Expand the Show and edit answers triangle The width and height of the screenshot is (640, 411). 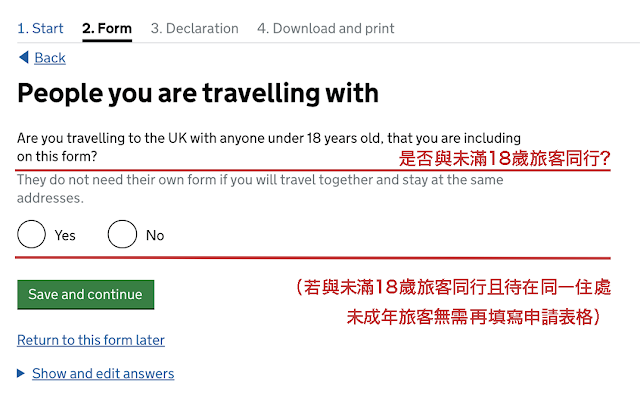click(x=20, y=373)
